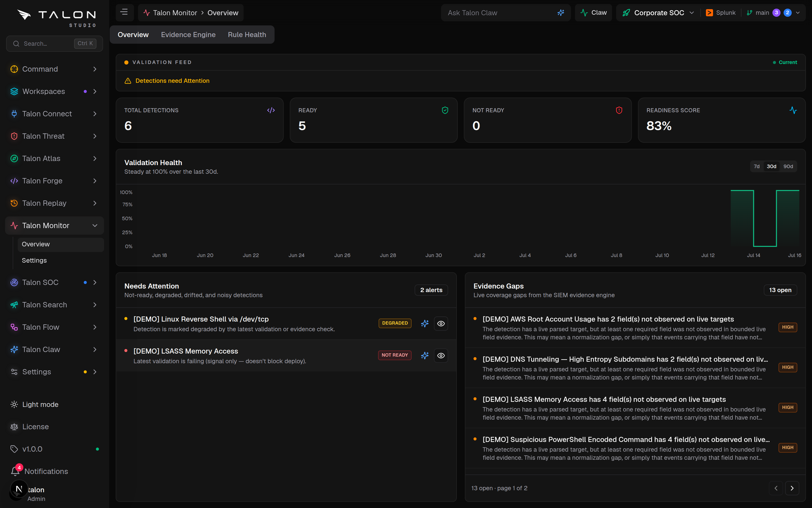
Task: Go to previous page of Evidence Gaps
Action: (x=776, y=488)
